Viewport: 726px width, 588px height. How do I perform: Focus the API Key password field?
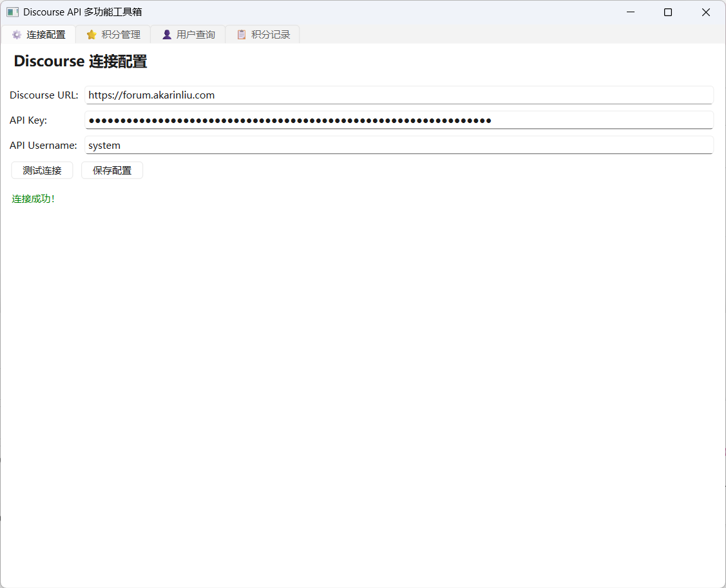[x=399, y=120]
